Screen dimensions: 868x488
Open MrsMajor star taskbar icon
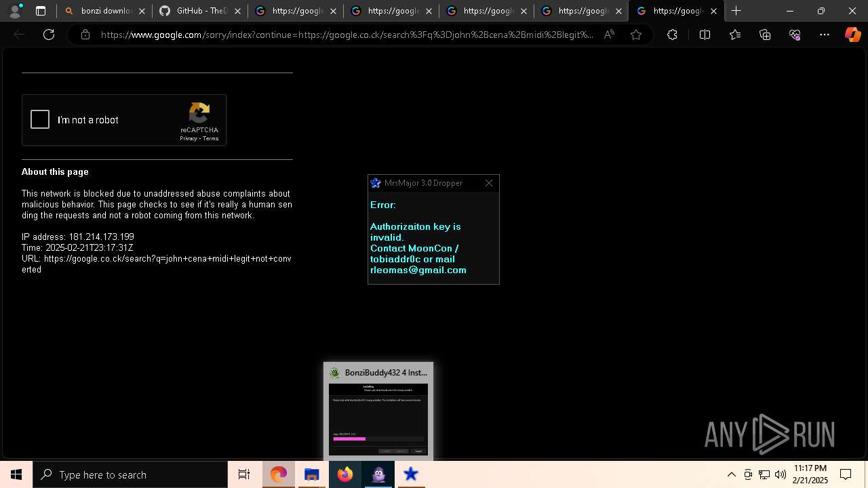[x=411, y=474]
